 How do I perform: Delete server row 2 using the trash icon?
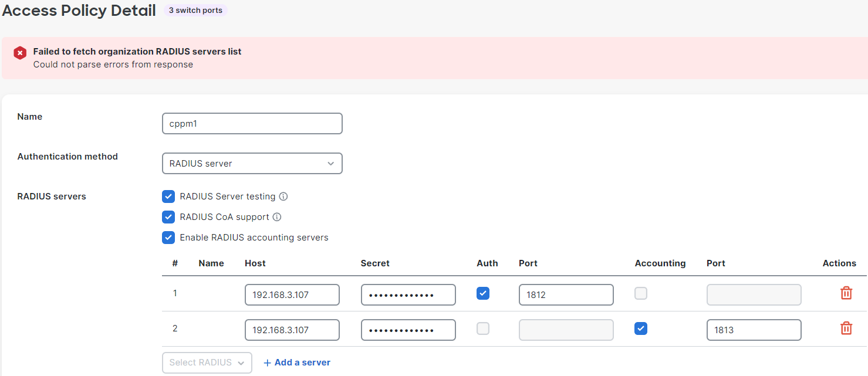(846, 329)
